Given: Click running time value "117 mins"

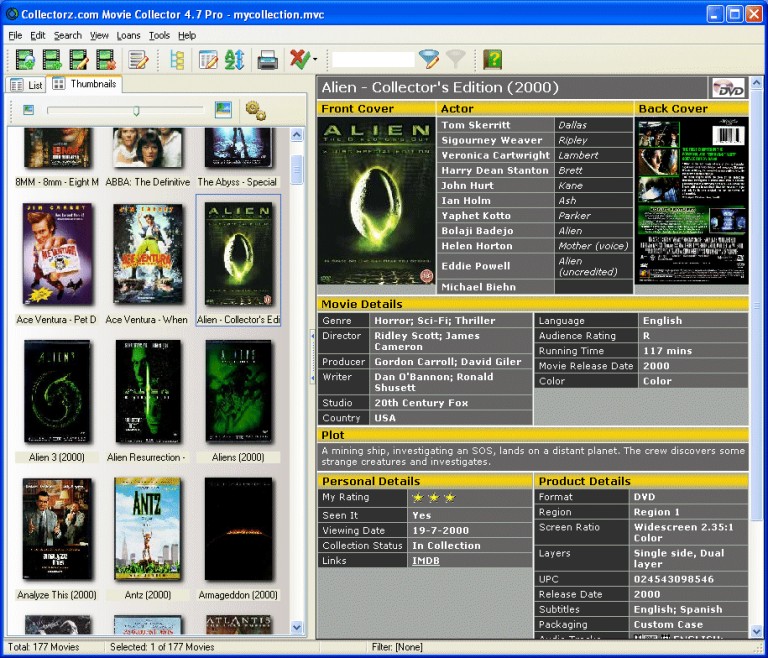Looking at the screenshot, I should (x=668, y=351).
